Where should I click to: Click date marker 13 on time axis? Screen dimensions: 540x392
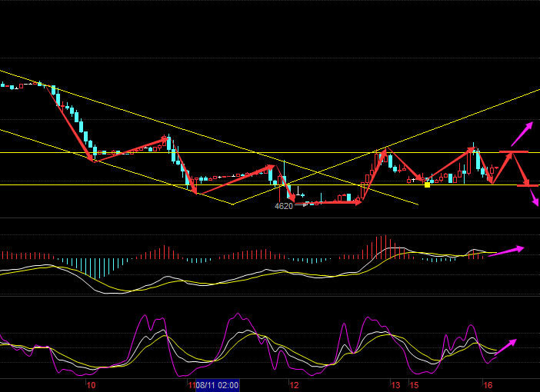(395, 385)
